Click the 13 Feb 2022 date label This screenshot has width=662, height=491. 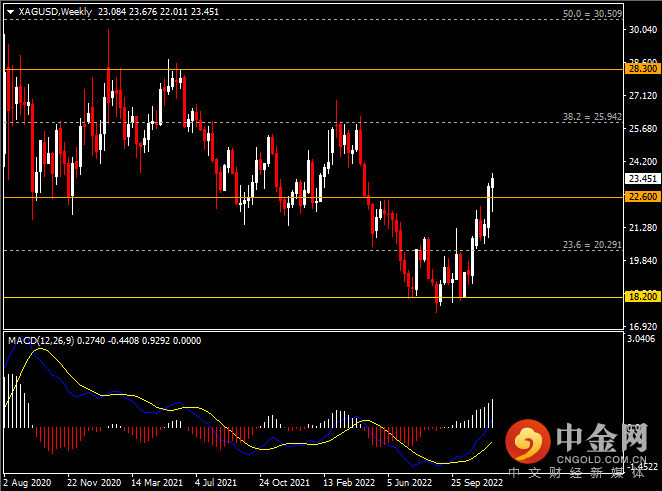(x=351, y=482)
